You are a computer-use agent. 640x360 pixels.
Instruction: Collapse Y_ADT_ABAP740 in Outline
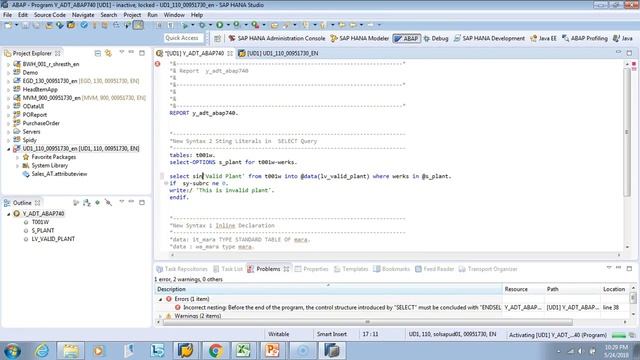coord(9,214)
